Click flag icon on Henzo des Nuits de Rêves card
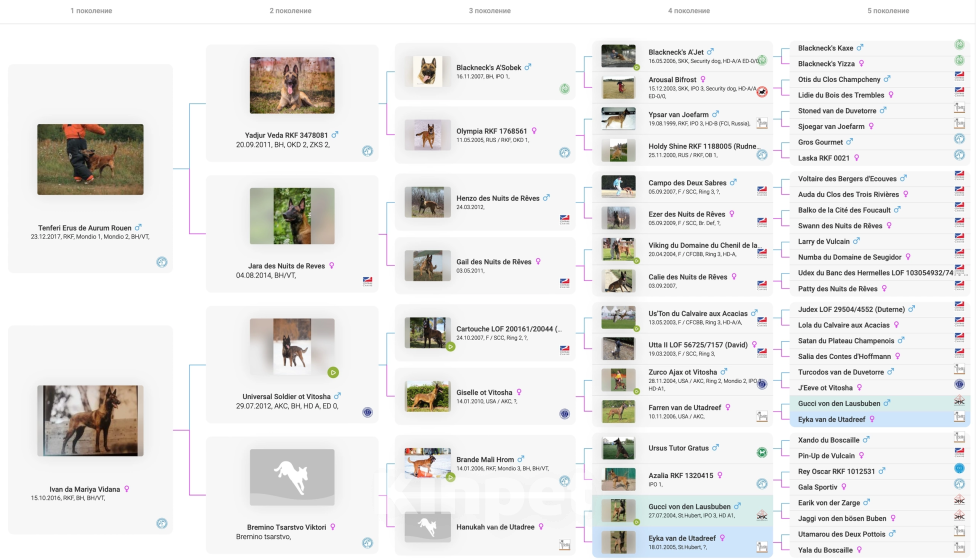The width and height of the screenshot is (976, 560). point(565,219)
